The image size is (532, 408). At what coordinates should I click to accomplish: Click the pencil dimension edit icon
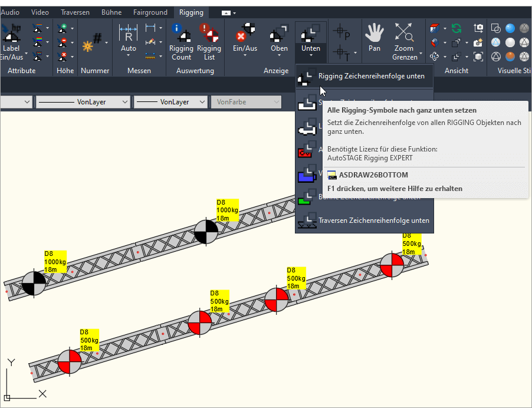[150, 42]
